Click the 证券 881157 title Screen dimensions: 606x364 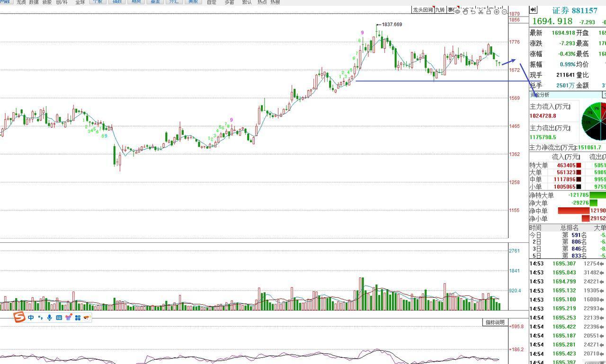click(575, 10)
